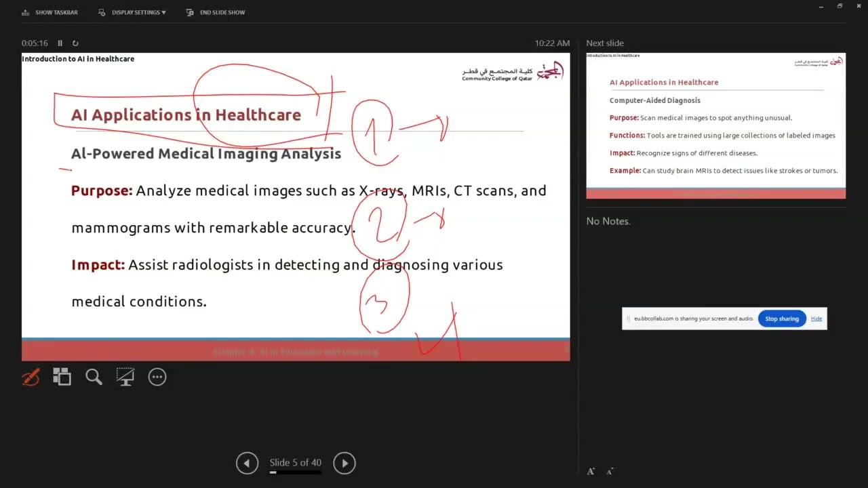The height and width of the screenshot is (488, 868).
Task: Click the AI-Powered Medical Imaging Analysis subtitle
Action: tap(206, 154)
